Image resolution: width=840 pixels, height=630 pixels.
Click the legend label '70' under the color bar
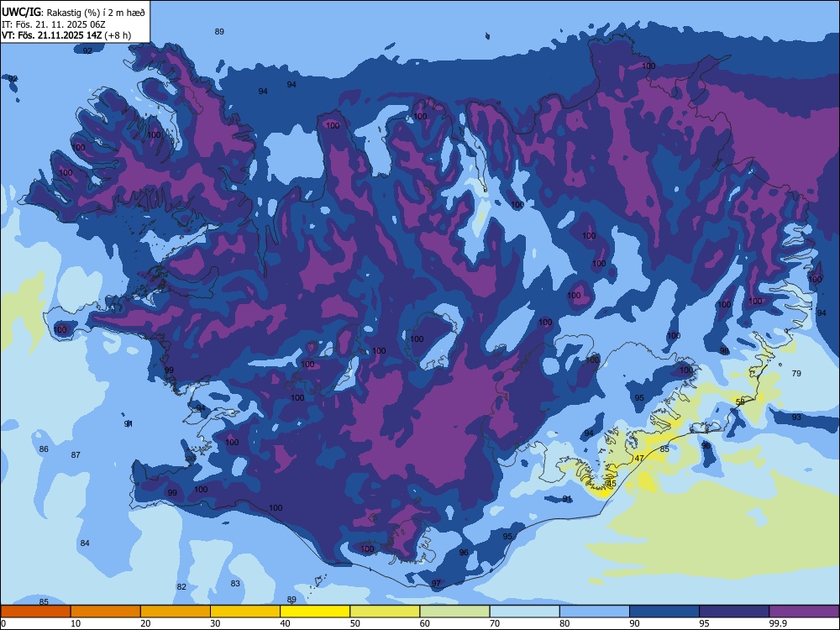coord(495,623)
